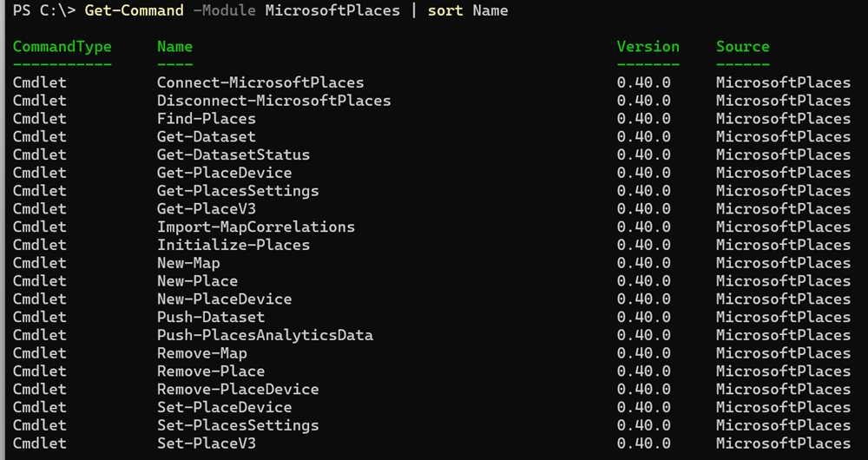The width and height of the screenshot is (868, 460).
Task: Select Get-PlacesSettings in the list
Action: point(238,191)
